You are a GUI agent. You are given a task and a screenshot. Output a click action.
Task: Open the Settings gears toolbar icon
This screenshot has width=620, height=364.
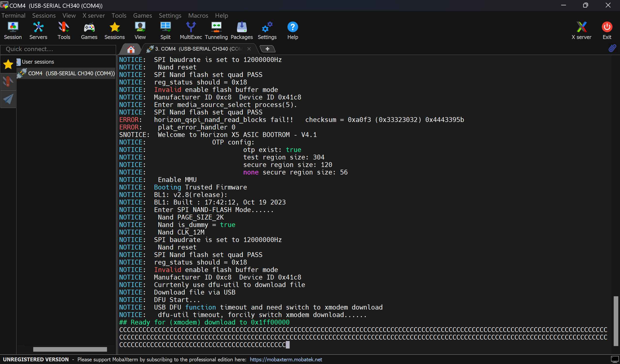[267, 30]
